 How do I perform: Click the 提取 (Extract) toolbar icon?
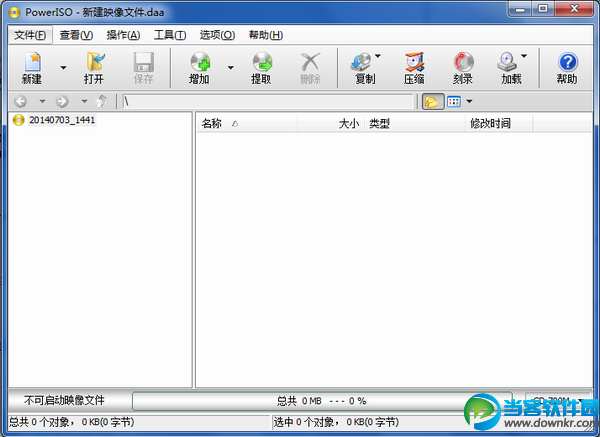pos(262,62)
